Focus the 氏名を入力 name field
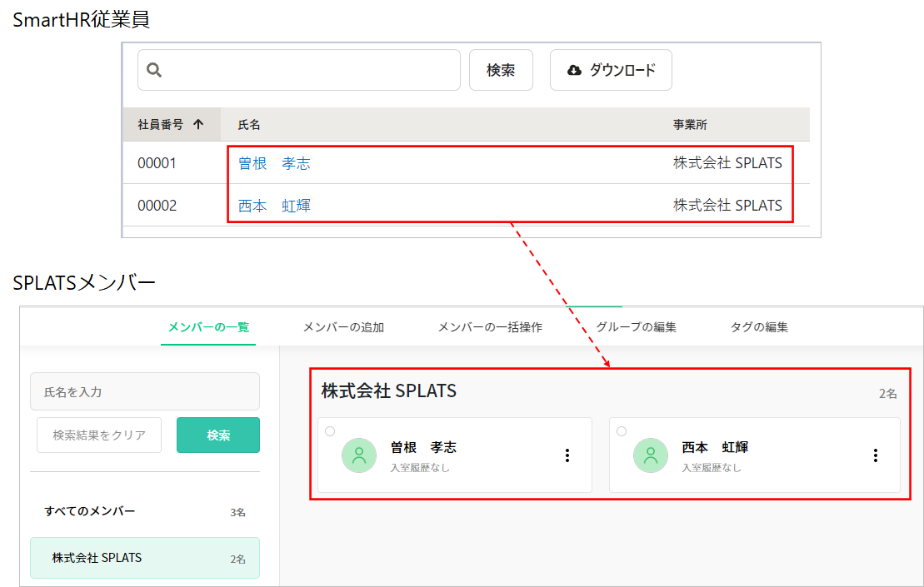Screen dimensions: 924x587 pyautogui.click(x=145, y=391)
